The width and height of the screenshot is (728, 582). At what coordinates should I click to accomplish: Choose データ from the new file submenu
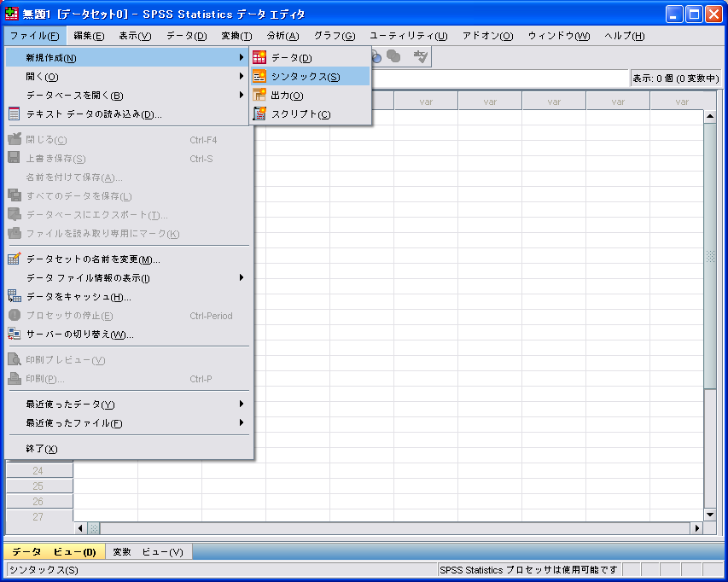point(291,58)
